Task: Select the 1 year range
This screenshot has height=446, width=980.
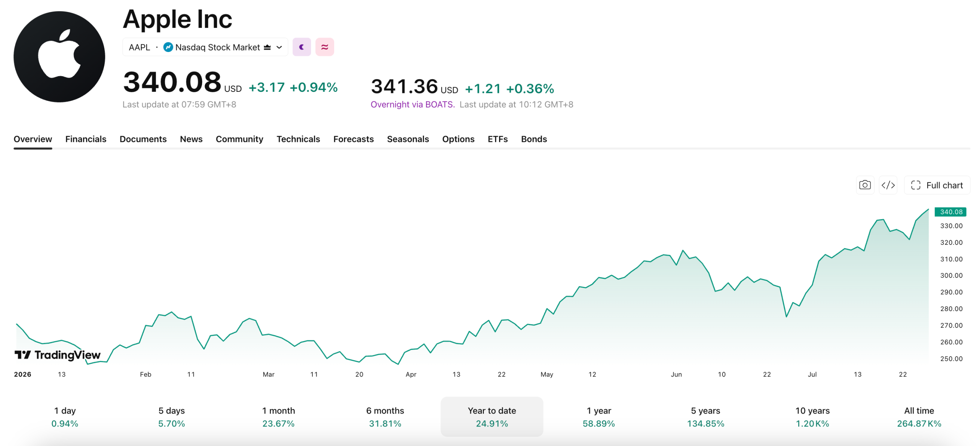Action: [599, 417]
